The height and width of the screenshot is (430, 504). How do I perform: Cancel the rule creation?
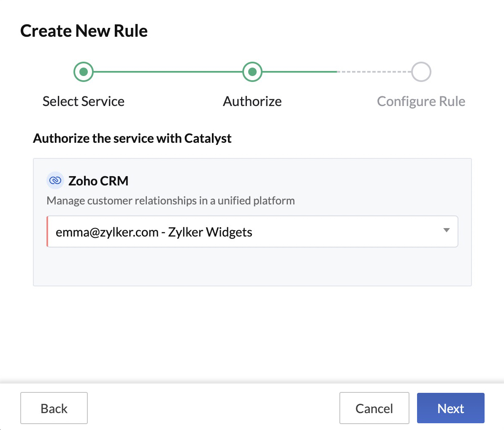point(374,408)
